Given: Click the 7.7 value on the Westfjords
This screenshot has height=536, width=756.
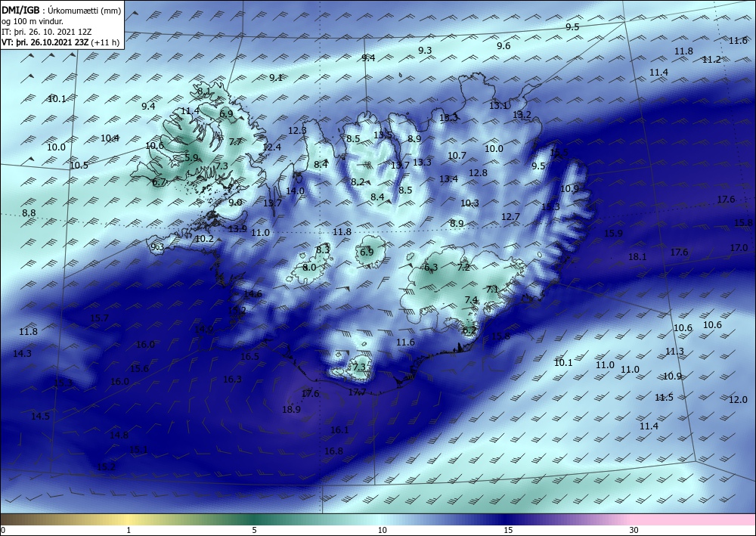Looking at the screenshot, I should (x=235, y=141).
